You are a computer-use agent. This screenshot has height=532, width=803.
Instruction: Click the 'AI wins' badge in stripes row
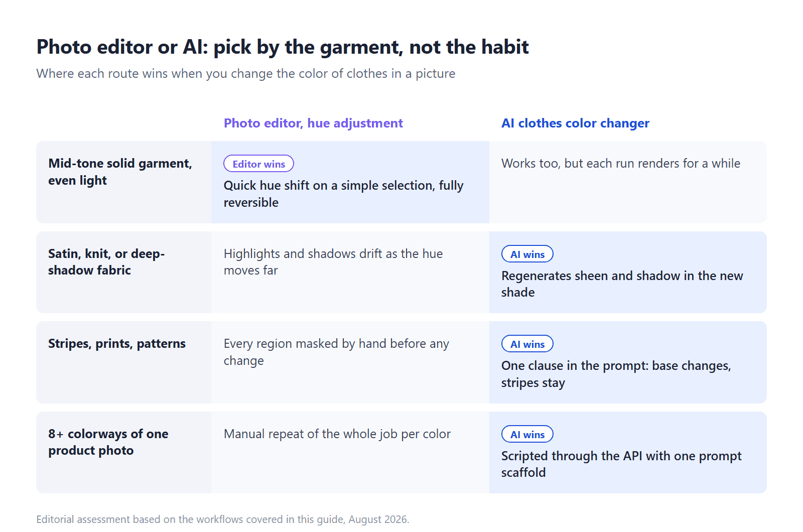coord(527,344)
